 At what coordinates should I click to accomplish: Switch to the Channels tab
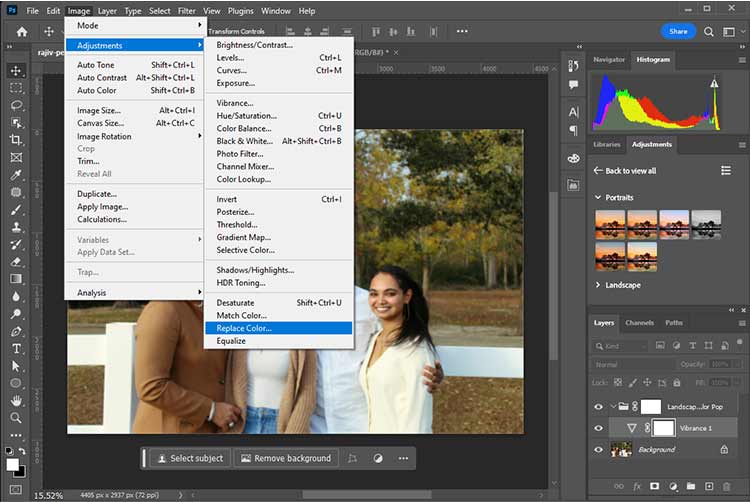coord(639,323)
